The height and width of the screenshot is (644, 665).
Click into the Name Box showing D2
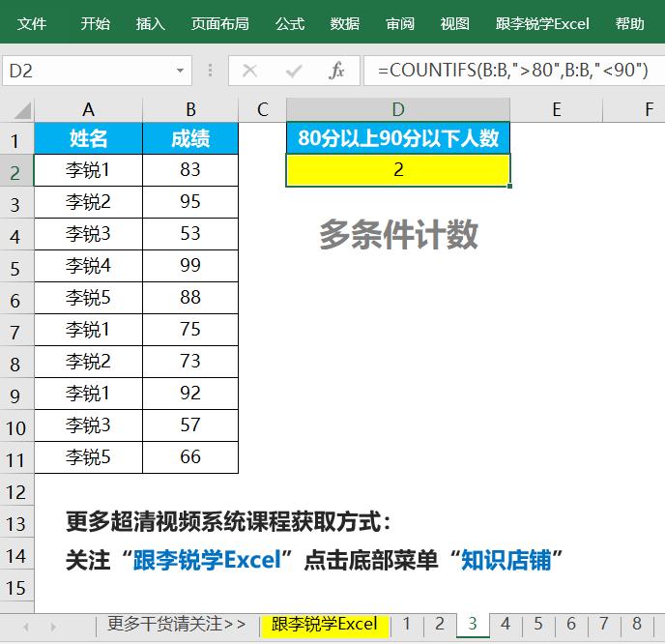[x=97, y=71]
